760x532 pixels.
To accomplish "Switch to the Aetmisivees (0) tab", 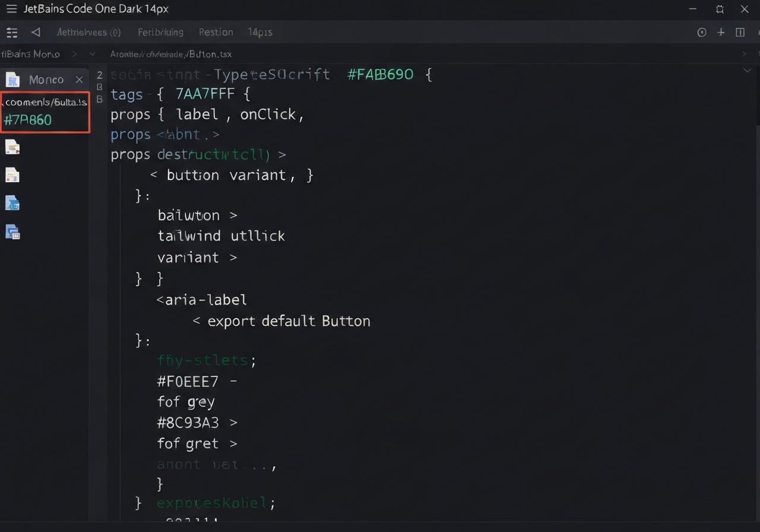I will pyautogui.click(x=88, y=32).
